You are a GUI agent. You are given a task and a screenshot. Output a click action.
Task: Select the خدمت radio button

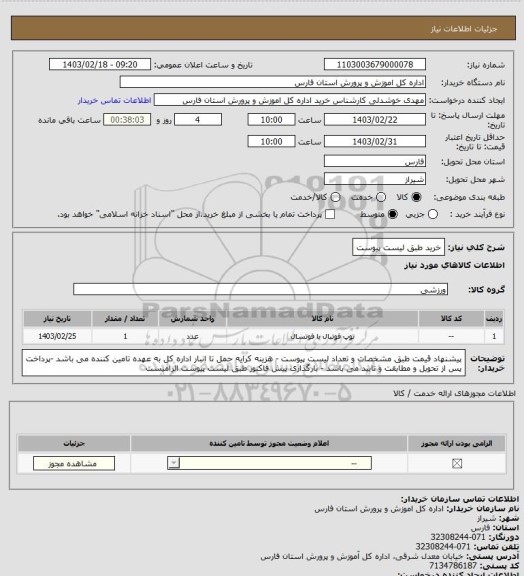(381, 197)
